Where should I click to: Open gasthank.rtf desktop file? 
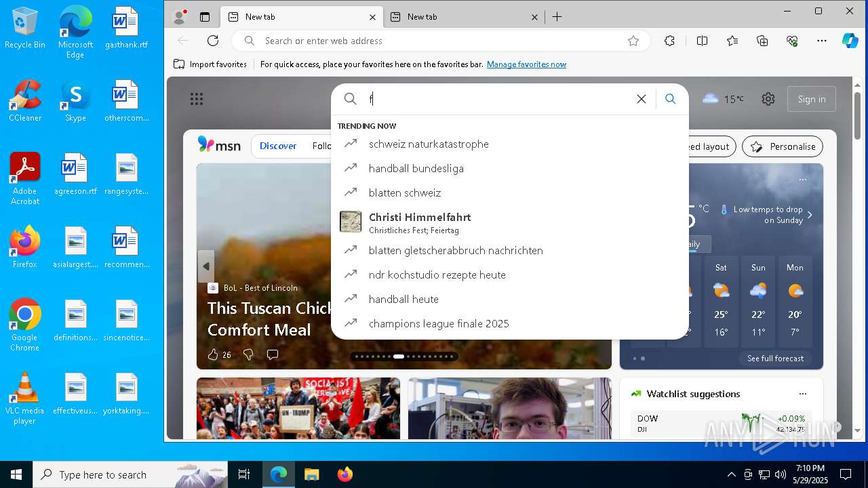pyautogui.click(x=126, y=28)
